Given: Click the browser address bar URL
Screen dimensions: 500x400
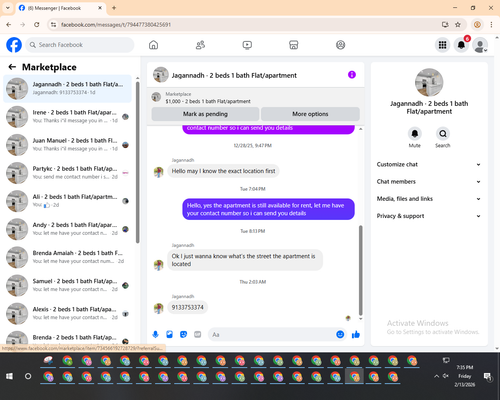Looking at the screenshot, I should coord(116,25).
